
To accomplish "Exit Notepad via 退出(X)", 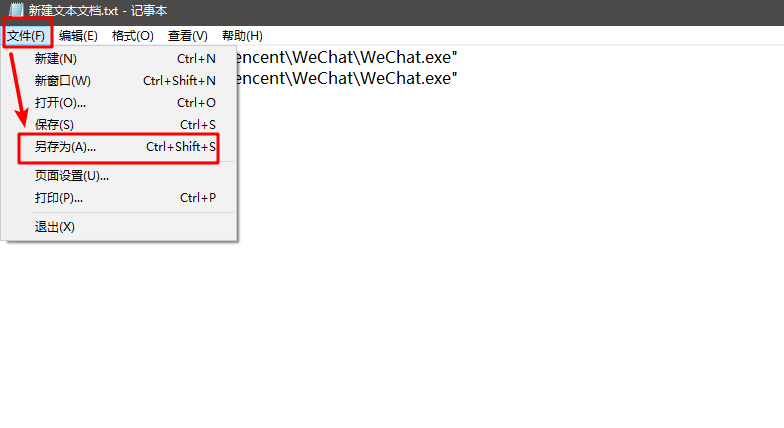I will pos(54,227).
